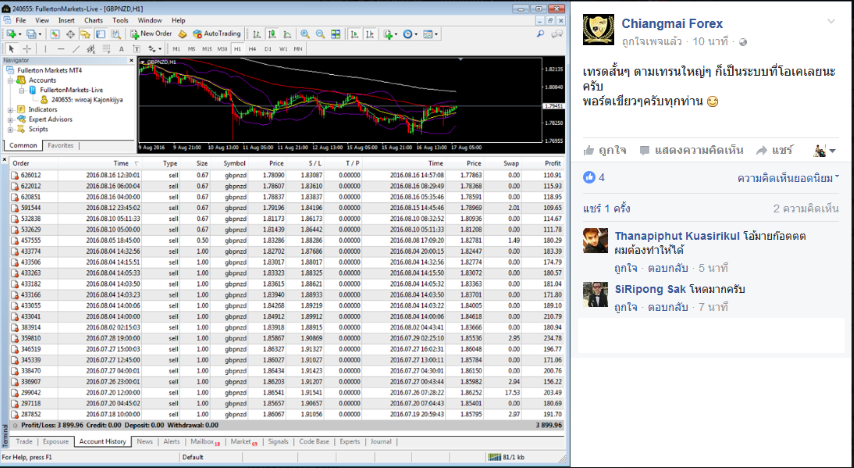
Task: Zoom out of the chart
Action: coord(320,34)
